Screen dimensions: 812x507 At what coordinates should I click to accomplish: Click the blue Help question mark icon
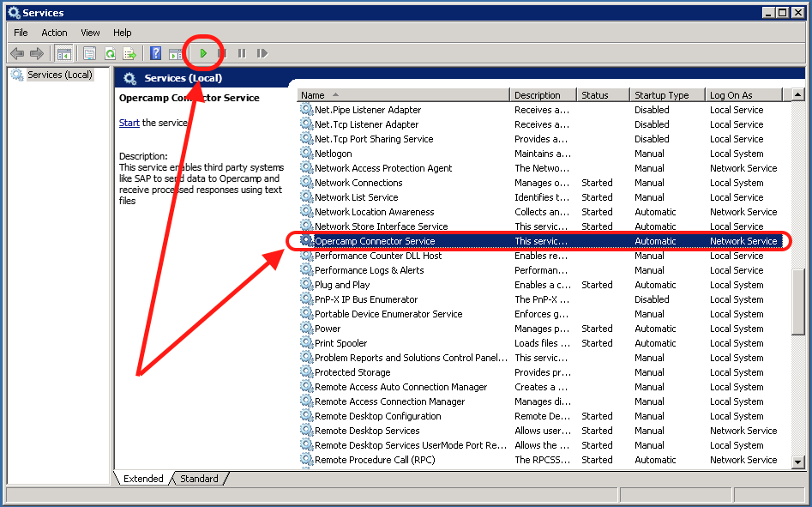click(155, 53)
